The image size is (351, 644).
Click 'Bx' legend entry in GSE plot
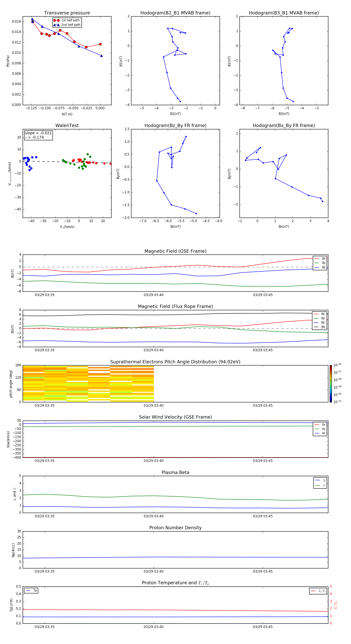(320, 259)
